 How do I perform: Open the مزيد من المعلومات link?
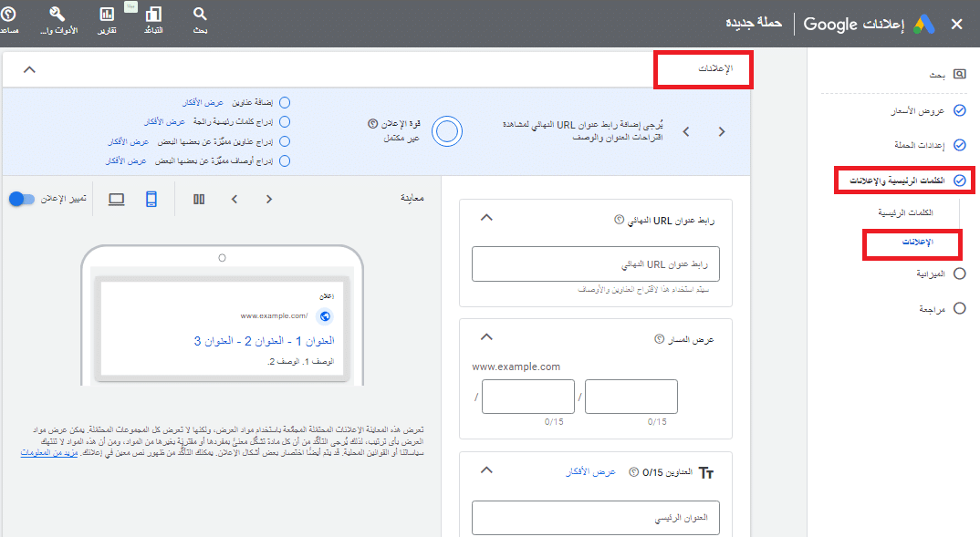[48, 453]
